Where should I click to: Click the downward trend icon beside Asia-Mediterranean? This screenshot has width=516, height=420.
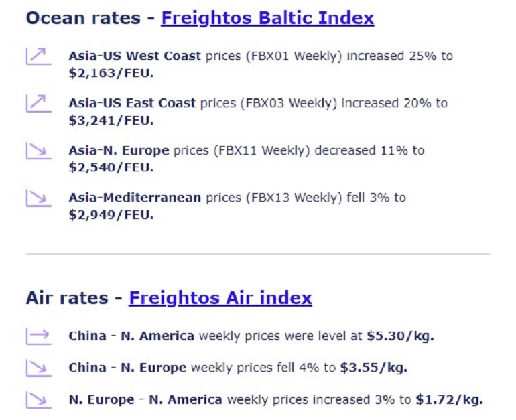[x=39, y=198]
